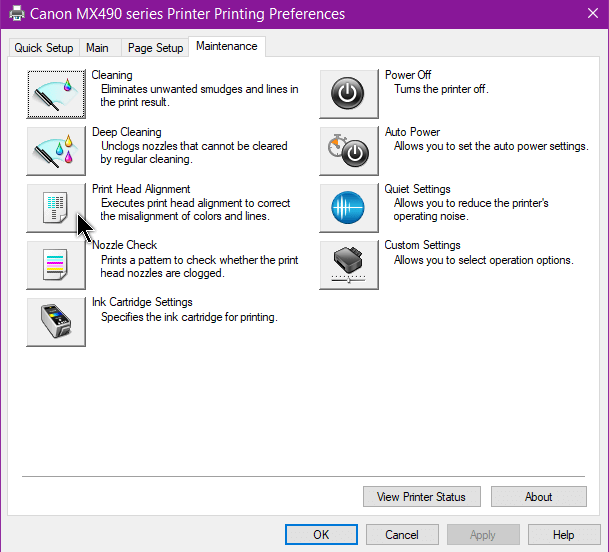This screenshot has width=609, height=552.
Task: Run the Deep Cleaning icon button
Action: pos(56,151)
